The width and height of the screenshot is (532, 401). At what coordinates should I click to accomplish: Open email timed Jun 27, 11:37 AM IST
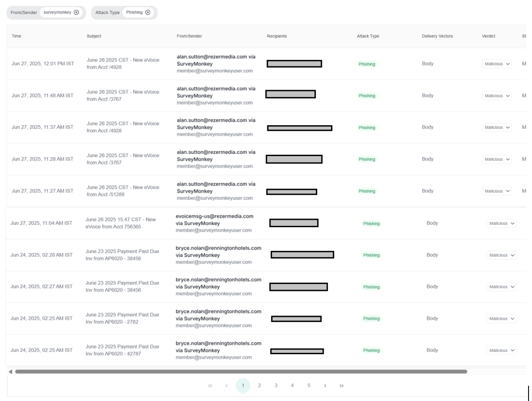click(x=42, y=127)
